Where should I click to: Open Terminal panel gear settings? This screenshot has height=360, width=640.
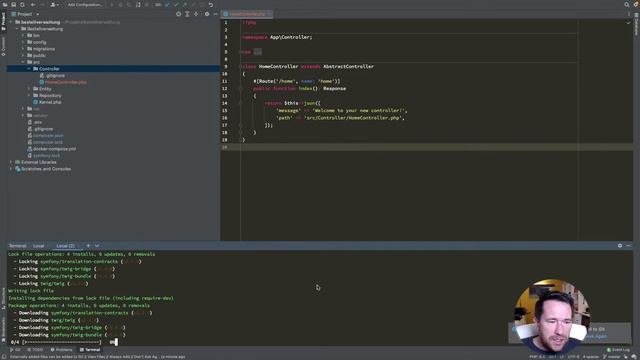click(620, 246)
